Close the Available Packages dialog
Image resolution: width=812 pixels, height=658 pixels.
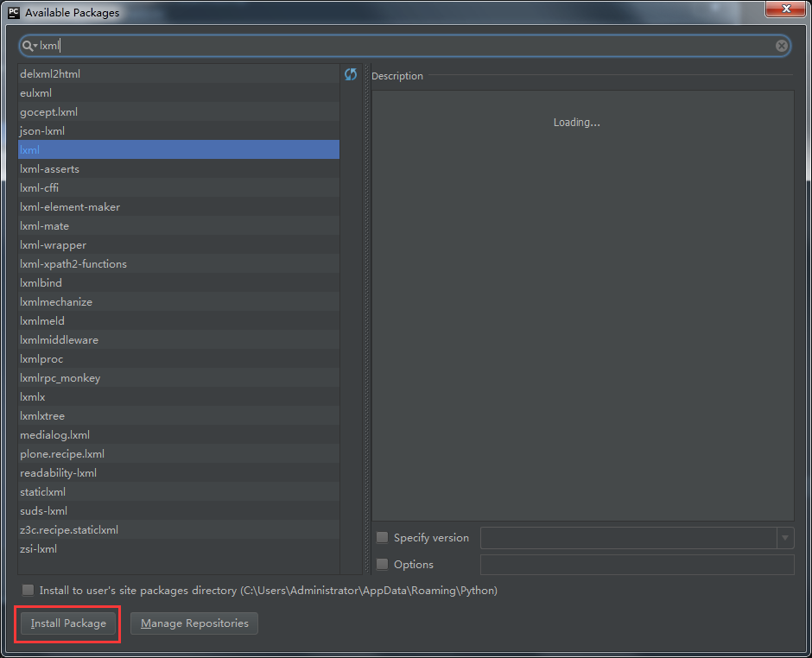pos(784,9)
